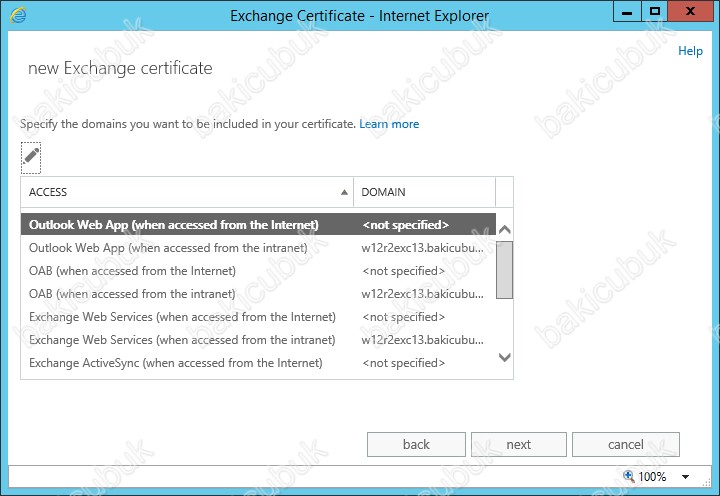The image size is (720, 496).
Task: Select OAB (when accessed from the intranet) row
Action: tap(258, 294)
